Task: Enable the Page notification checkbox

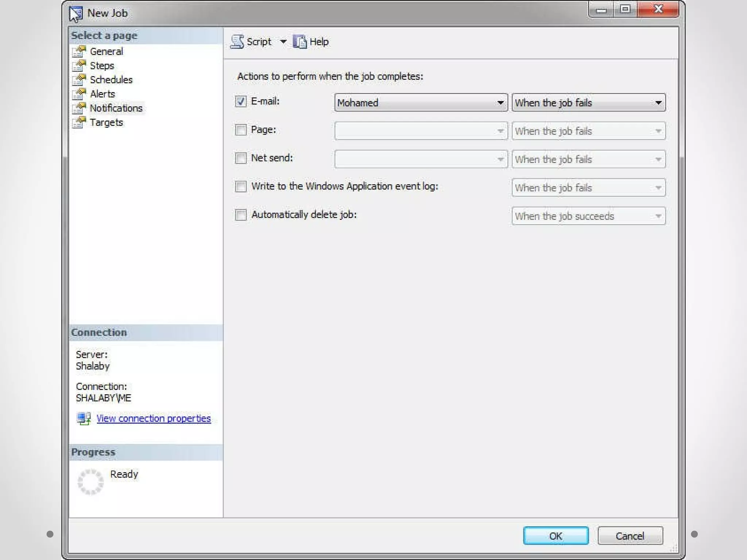Action: click(x=241, y=130)
